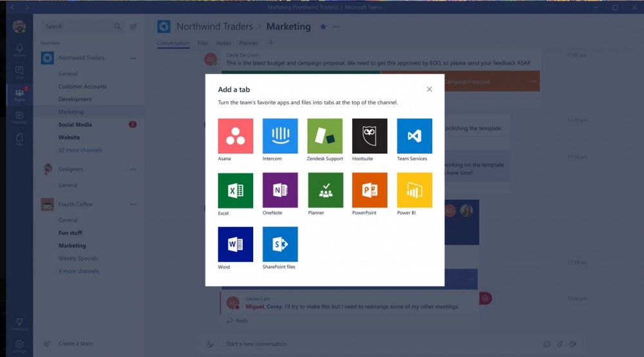Choose SharePoint files tile
Screen dimensions: 644x357
[x=280, y=244]
